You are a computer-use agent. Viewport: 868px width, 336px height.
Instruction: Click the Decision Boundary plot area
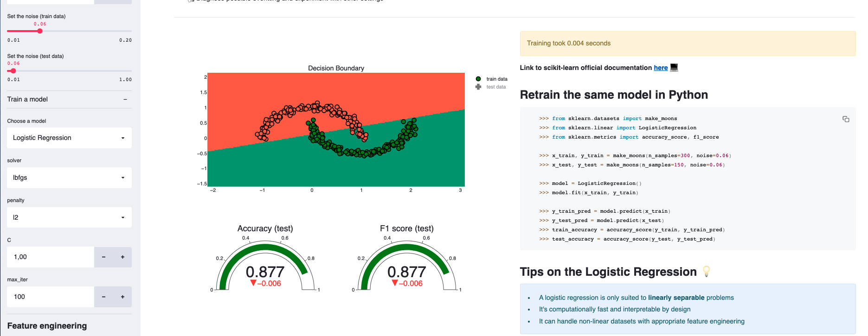(336, 129)
